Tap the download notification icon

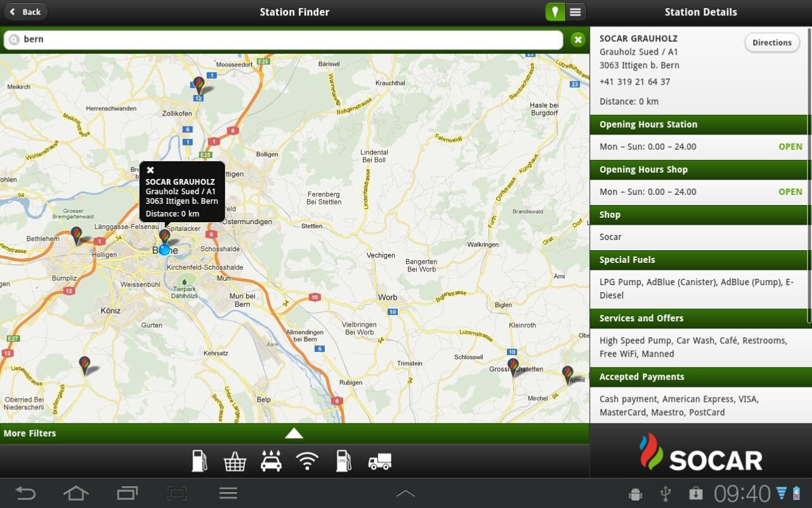click(696, 493)
